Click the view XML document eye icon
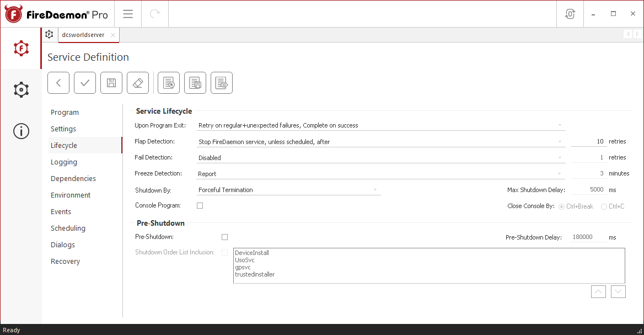Screen dimensions: 644x335 tap(222, 83)
